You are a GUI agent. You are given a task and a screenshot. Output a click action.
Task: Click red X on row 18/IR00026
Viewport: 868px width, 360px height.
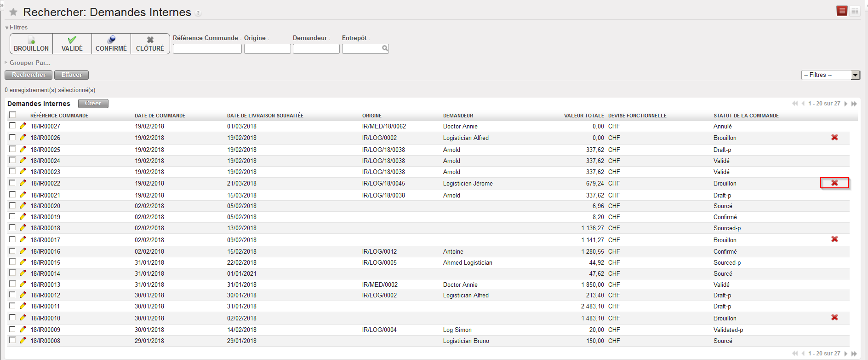[x=834, y=138]
